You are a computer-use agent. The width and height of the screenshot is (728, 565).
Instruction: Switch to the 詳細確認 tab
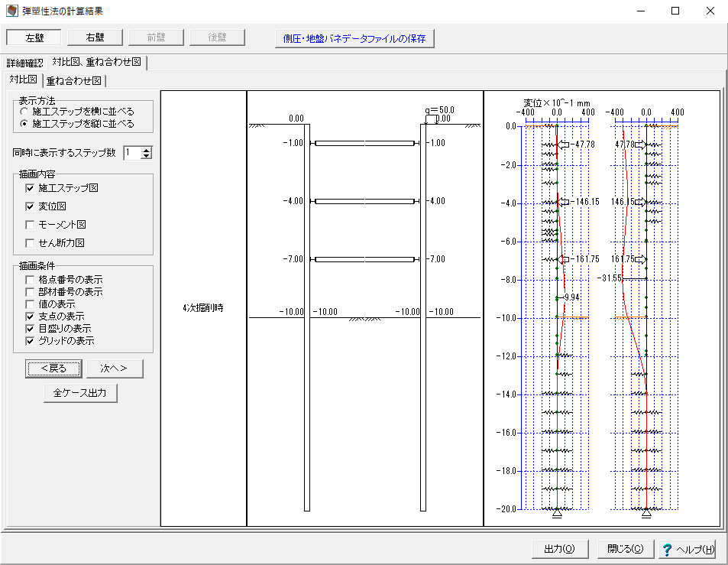(27, 63)
